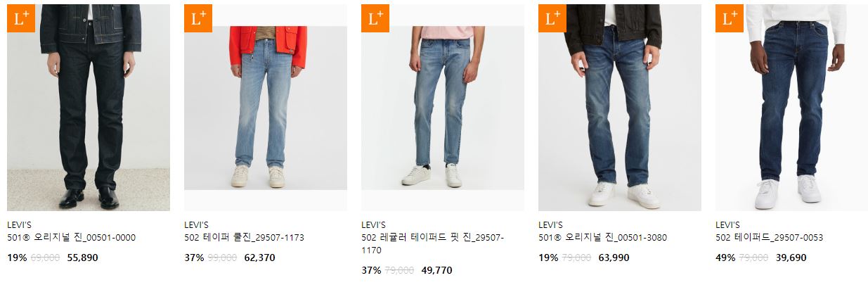Click the L+ badge on 29507-0053 jeans
The height and width of the screenshot is (292, 868).
(x=730, y=18)
